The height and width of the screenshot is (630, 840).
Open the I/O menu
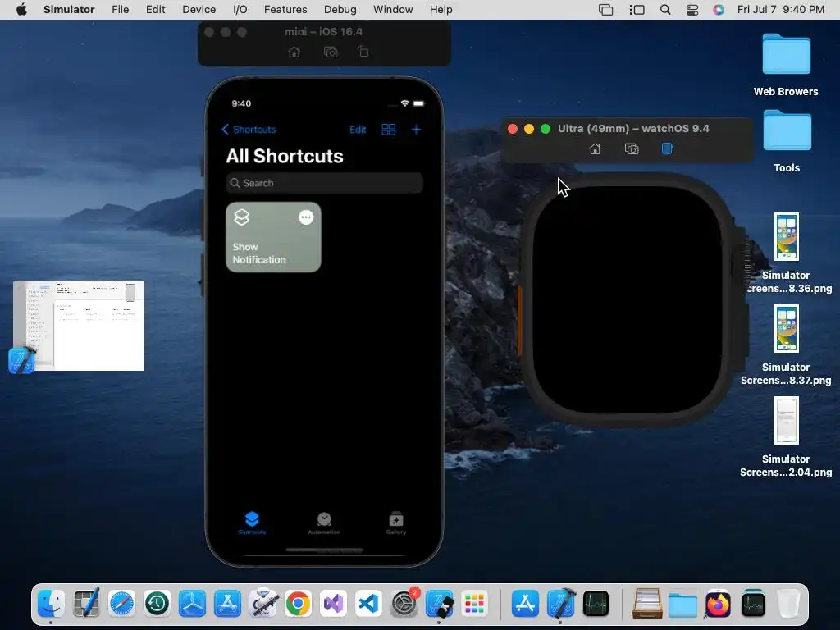click(240, 10)
